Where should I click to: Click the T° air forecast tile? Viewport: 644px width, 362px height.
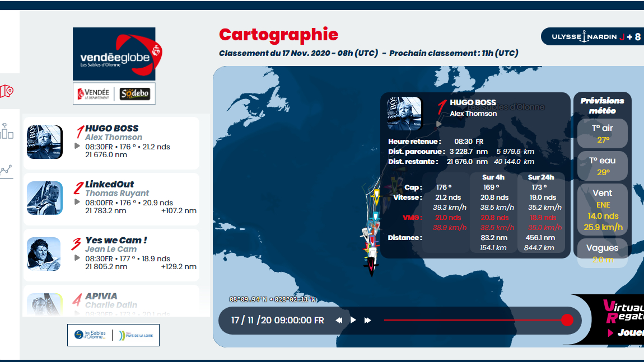click(603, 133)
